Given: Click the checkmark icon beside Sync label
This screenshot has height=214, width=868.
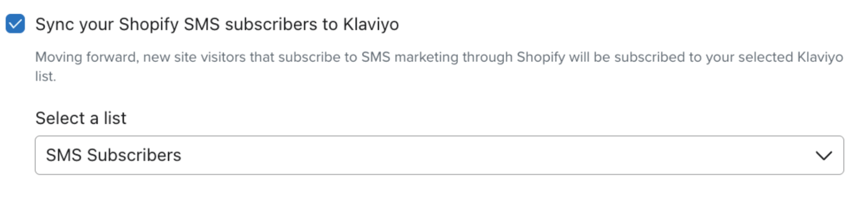Looking at the screenshot, I should 15,24.
